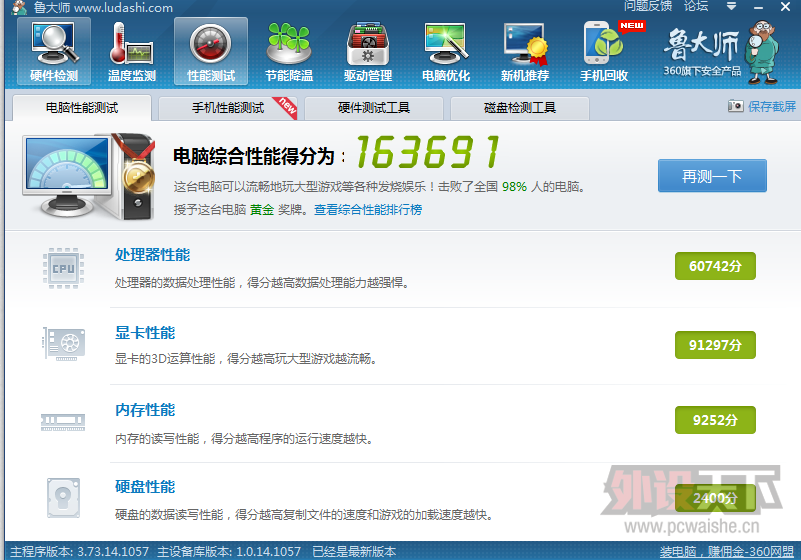The image size is (801, 560).
Task: Click the 主程序版本: 3.73.14.1057 status text
Action: 79,552
